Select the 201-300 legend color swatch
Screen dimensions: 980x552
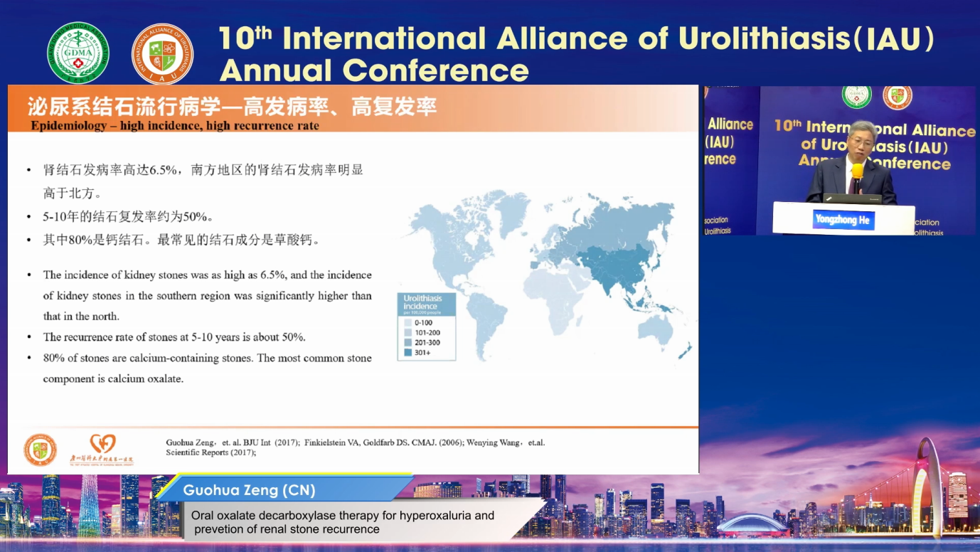(408, 343)
